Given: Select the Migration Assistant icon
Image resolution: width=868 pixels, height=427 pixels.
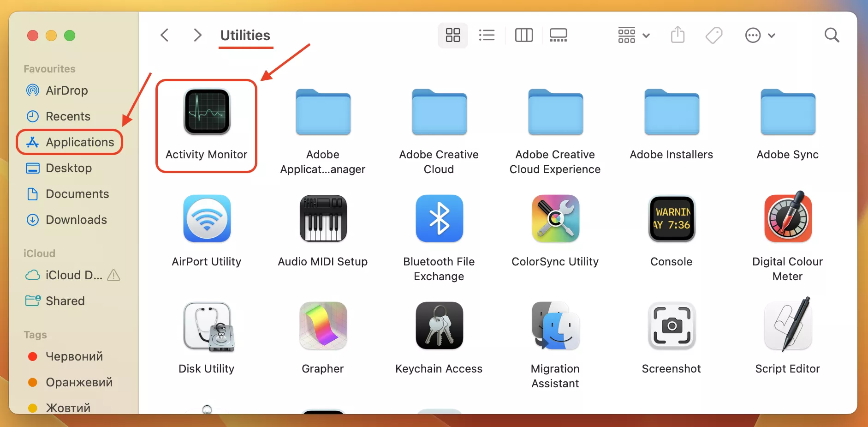Looking at the screenshot, I should click(555, 326).
